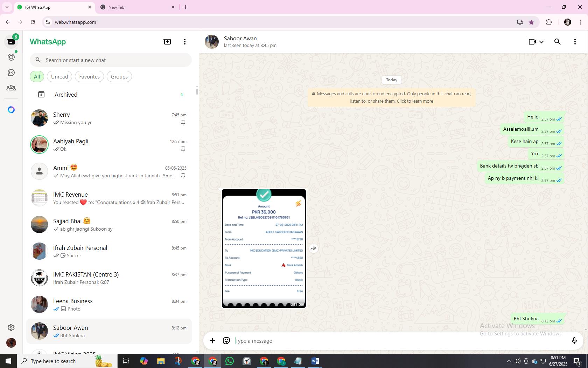Open the Windows Start menu
The width and height of the screenshot is (588, 368).
(8, 361)
